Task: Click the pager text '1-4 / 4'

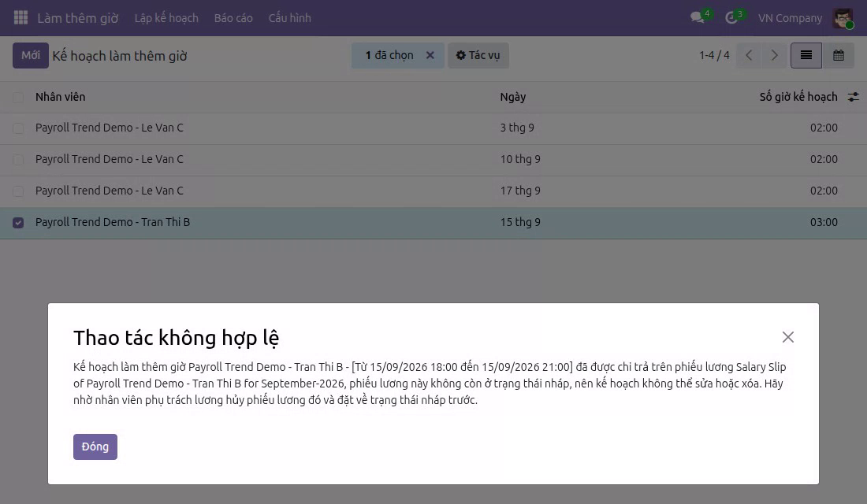Action: pyautogui.click(x=714, y=55)
